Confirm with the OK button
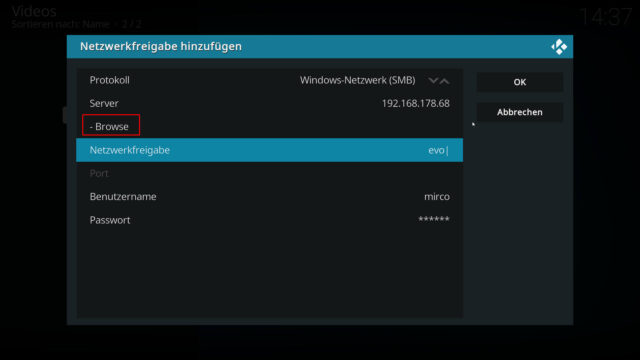640x360 pixels. [520, 82]
